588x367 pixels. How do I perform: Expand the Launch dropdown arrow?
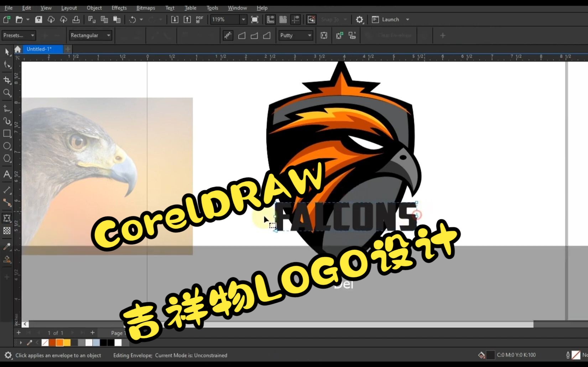408,20
